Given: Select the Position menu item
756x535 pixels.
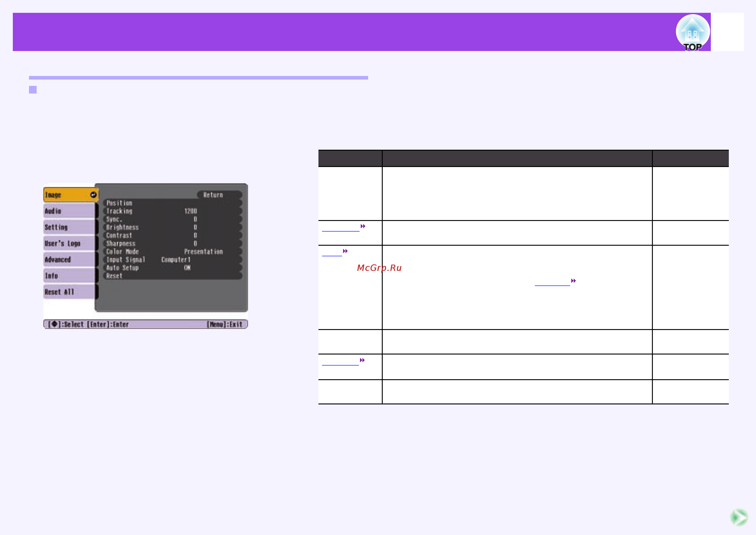Looking at the screenshot, I should click(x=173, y=203).
